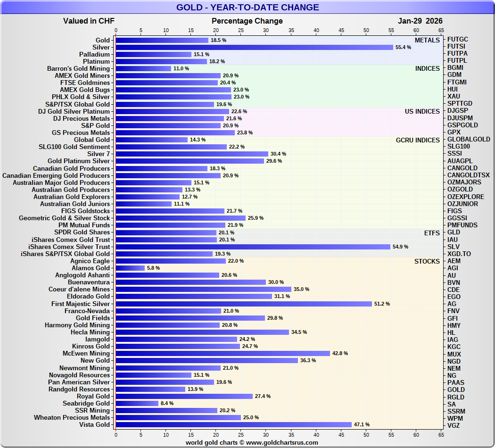The image size is (495, 448).
Task: Click the 'New Gold' row label
Action: coord(95,361)
